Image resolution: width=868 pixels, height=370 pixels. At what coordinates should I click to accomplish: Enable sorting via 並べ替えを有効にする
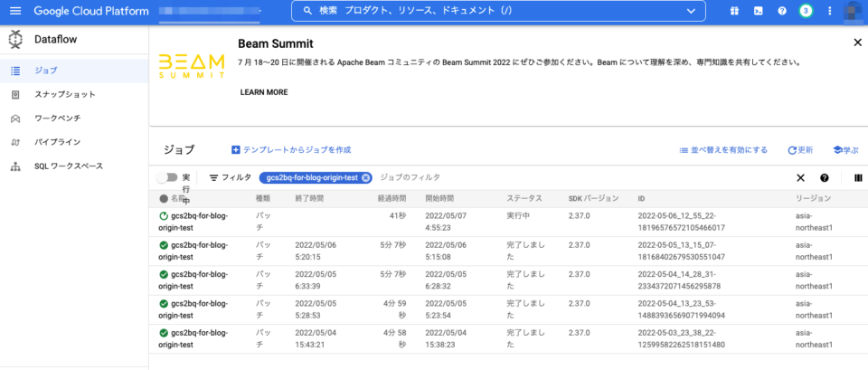click(723, 150)
